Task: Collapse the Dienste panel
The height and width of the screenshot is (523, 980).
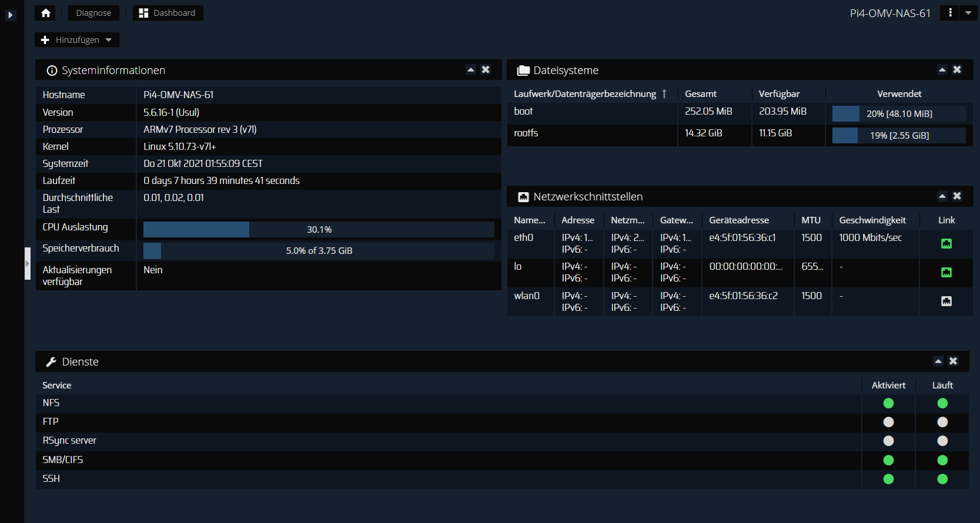Action: pyautogui.click(x=938, y=361)
